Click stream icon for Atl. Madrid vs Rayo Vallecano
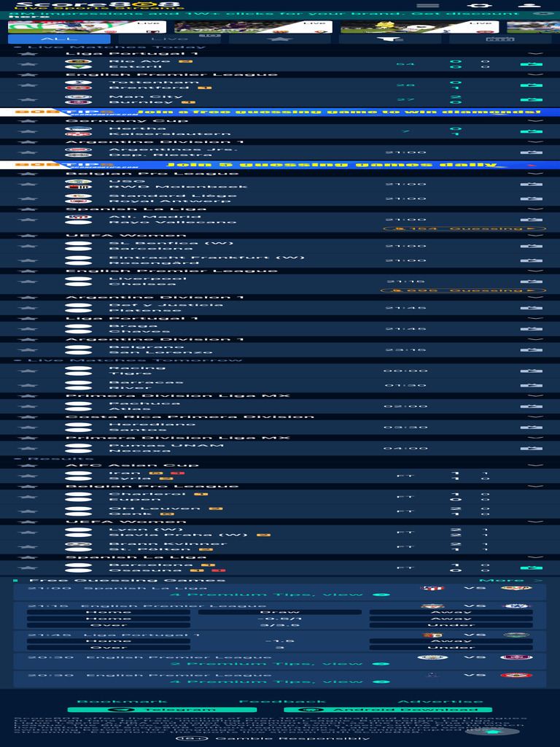This screenshot has width=560, height=747. [532, 220]
